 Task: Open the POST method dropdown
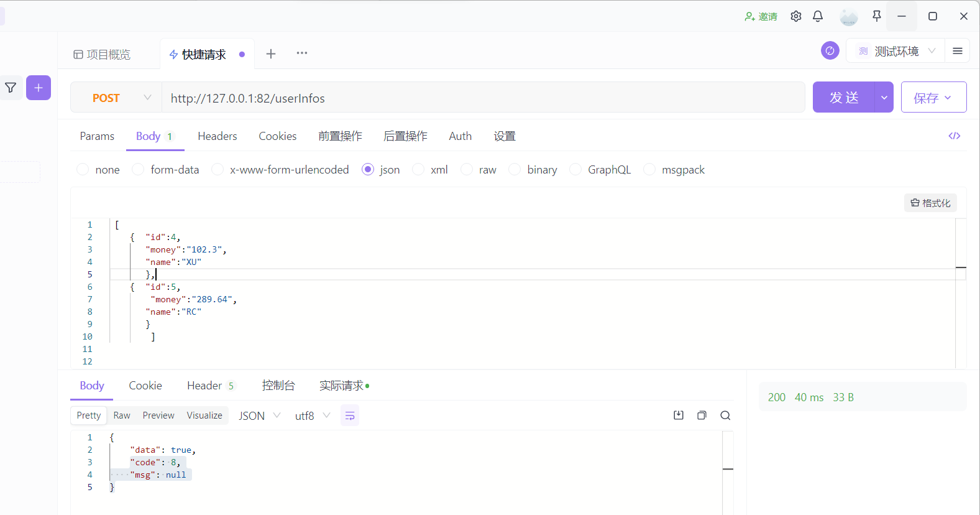116,98
